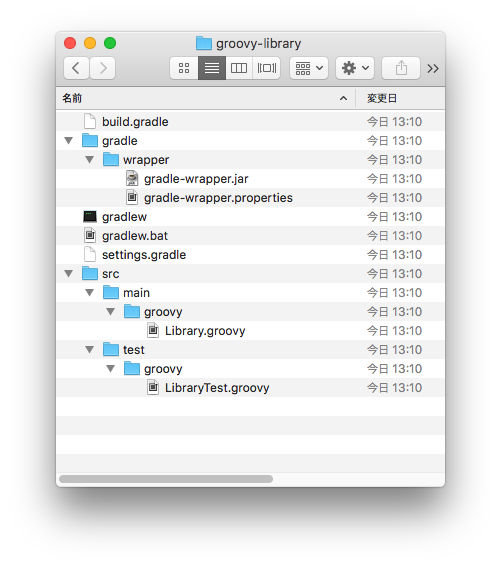Select the Library.groovy file icon
Image resolution: width=501 pixels, height=567 pixels.
[x=153, y=331]
